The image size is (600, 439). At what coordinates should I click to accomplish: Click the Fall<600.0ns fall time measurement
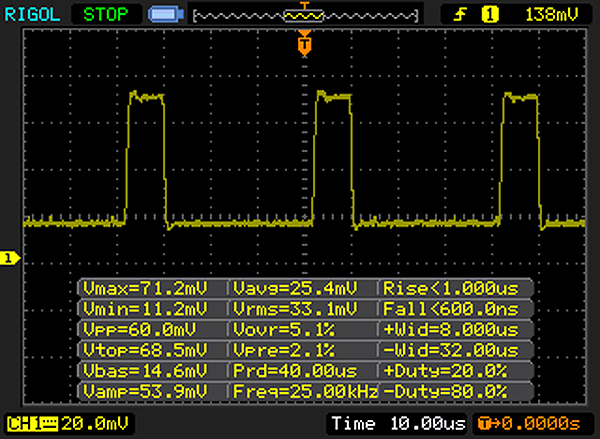tap(451, 309)
